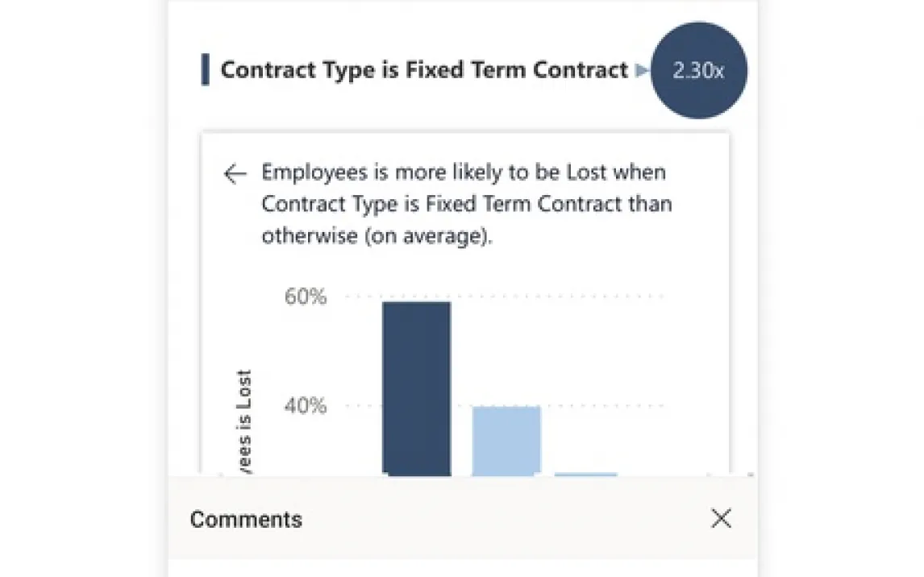Close the Comments pane
924x577 pixels.
pos(721,518)
